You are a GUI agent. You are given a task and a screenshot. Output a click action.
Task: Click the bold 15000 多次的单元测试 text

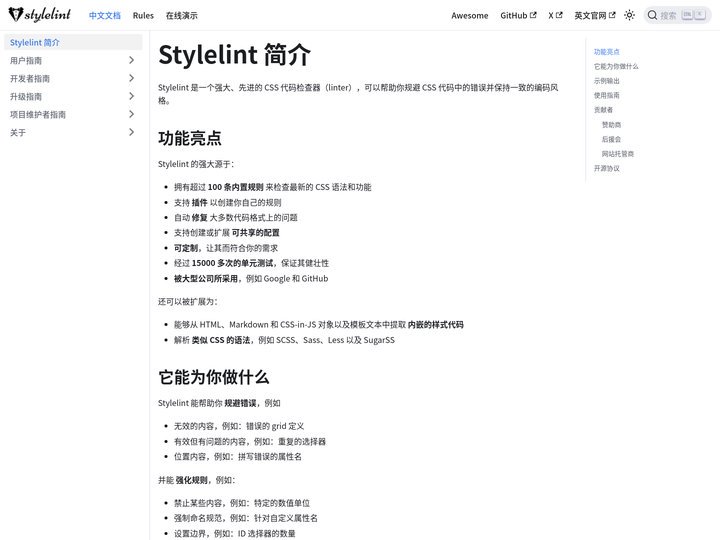tap(232, 263)
